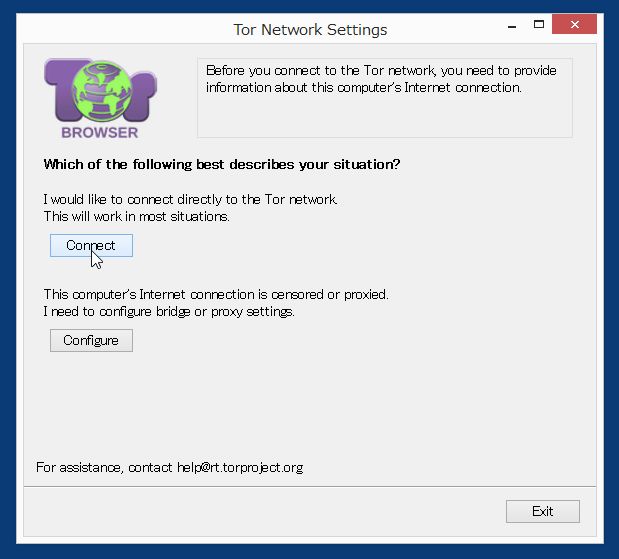Click the help@rt.torproject.org email address
619x559 pixels.
pyautogui.click(x=240, y=467)
